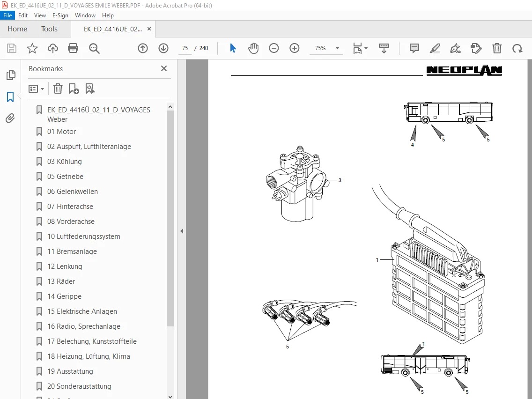532x399 pixels.
Task: Collapse the navigation pane with the side arrow
Action: tap(182, 231)
